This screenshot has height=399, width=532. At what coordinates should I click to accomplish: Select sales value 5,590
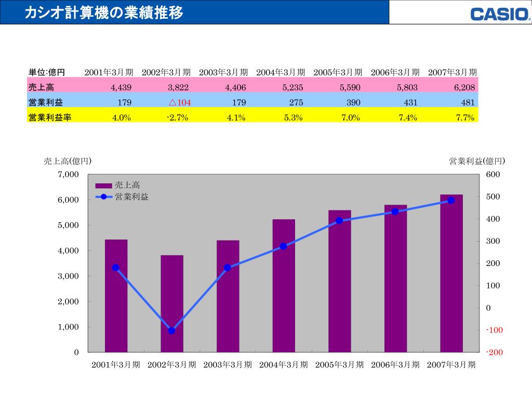click(x=350, y=87)
